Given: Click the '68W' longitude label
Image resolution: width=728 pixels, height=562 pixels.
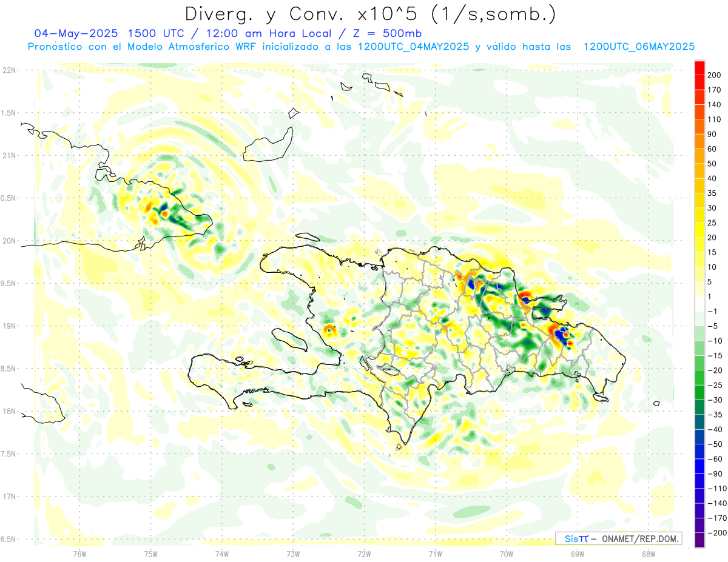Looking at the screenshot, I should point(649,554).
